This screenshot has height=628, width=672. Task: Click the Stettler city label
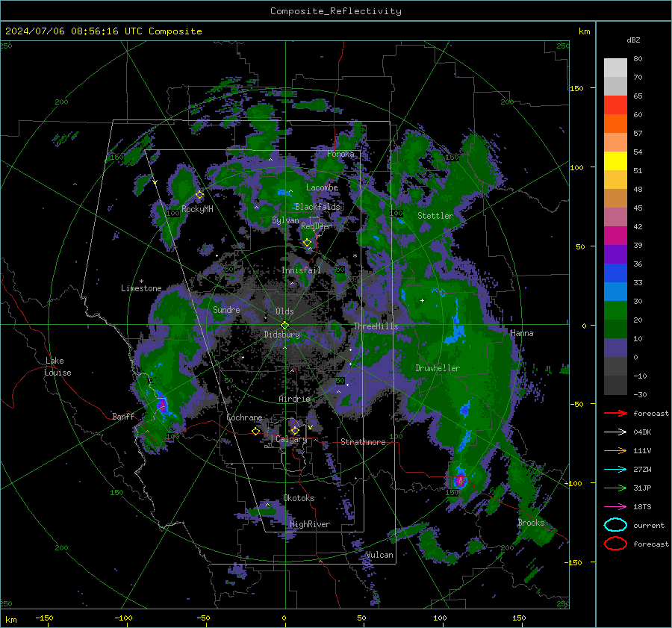[x=435, y=216]
